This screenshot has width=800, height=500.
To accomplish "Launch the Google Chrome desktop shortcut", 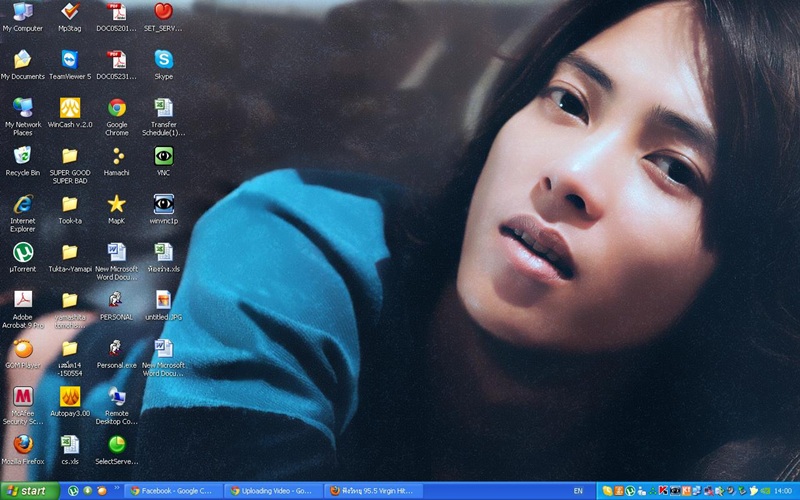I will (x=117, y=116).
